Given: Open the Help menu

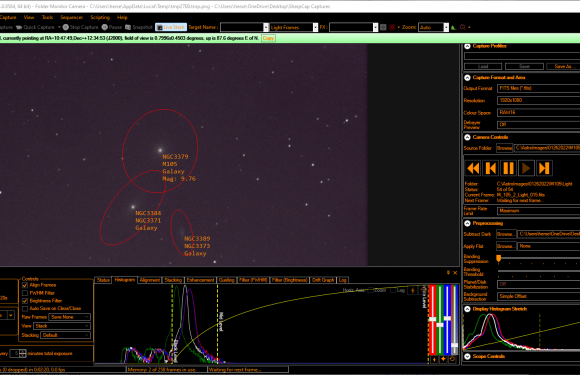Looking at the screenshot, I should click(122, 17).
